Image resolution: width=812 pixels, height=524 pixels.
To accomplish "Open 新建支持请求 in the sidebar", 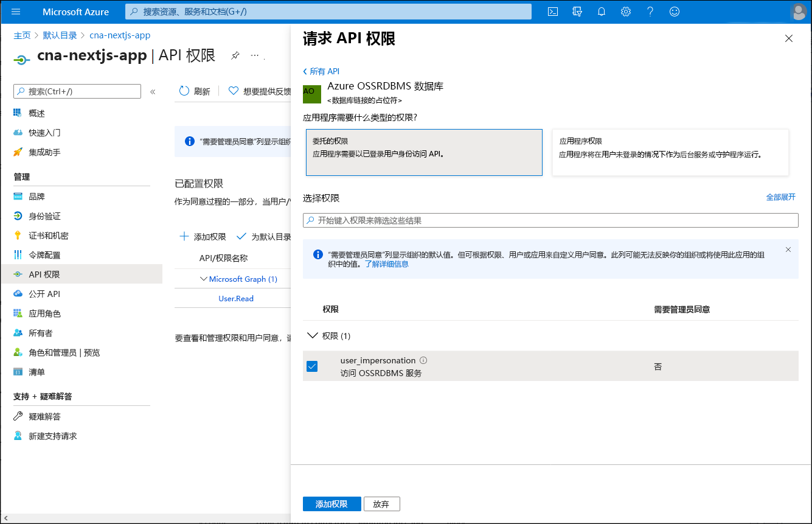I will click(x=53, y=436).
